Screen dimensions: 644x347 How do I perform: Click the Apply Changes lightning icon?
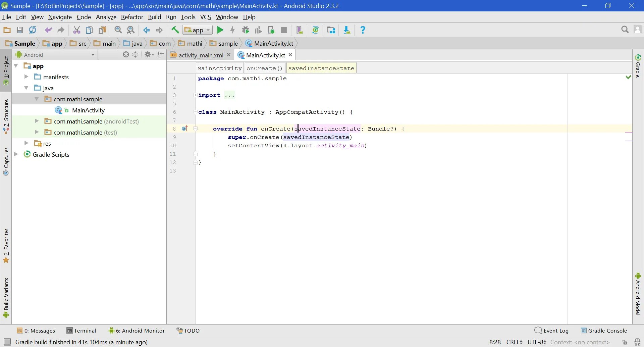click(233, 30)
